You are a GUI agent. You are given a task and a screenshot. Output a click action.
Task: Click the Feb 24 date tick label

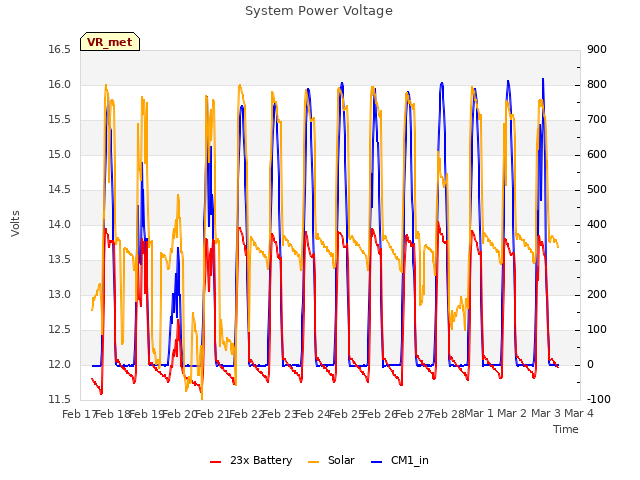[312, 414]
